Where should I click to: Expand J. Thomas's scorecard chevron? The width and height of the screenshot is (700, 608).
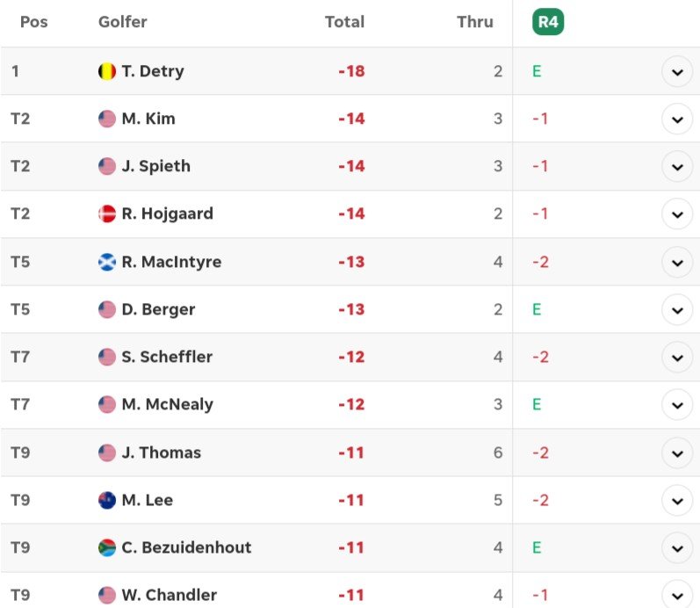pos(677,453)
